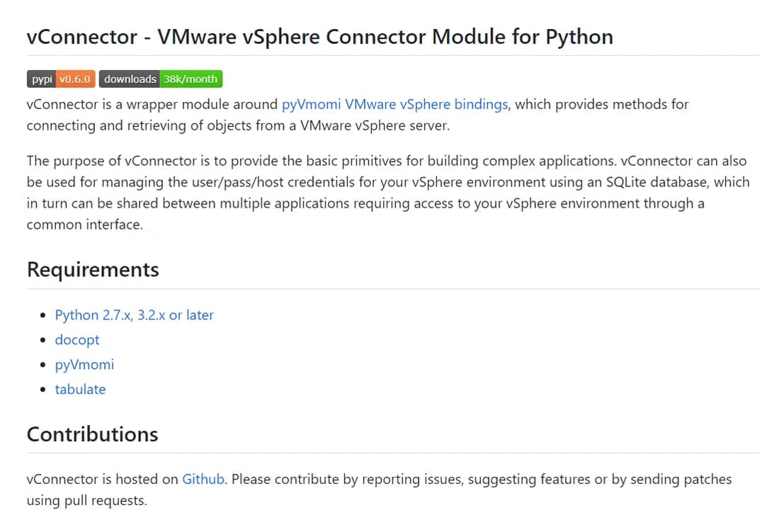The image size is (779, 532).
Task: Click the pypi version badge
Action: click(x=41, y=79)
